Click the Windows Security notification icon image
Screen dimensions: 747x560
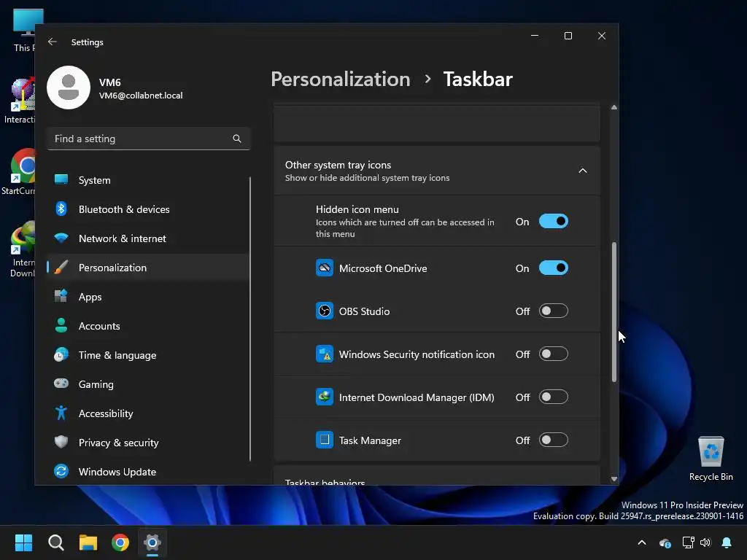point(325,354)
